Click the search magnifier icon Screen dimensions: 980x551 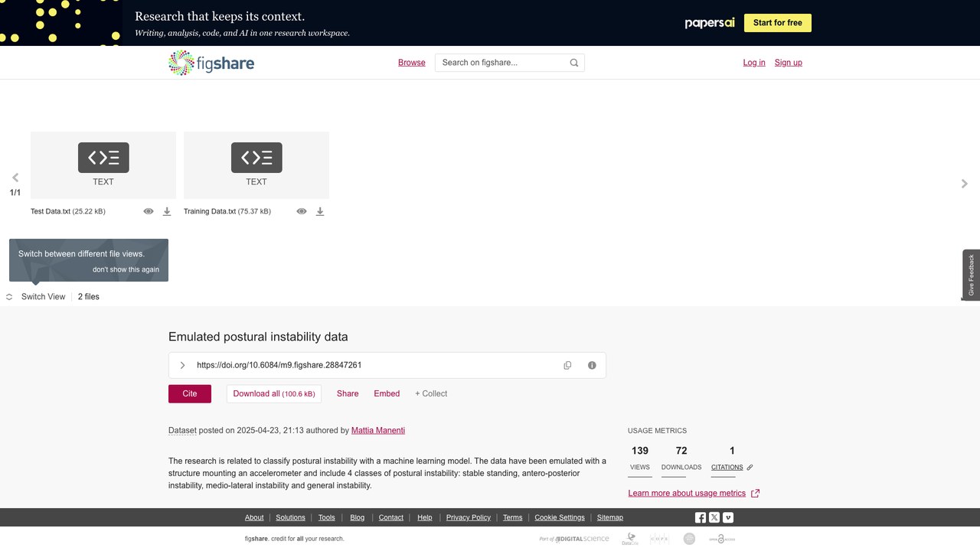tap(574, 63)
